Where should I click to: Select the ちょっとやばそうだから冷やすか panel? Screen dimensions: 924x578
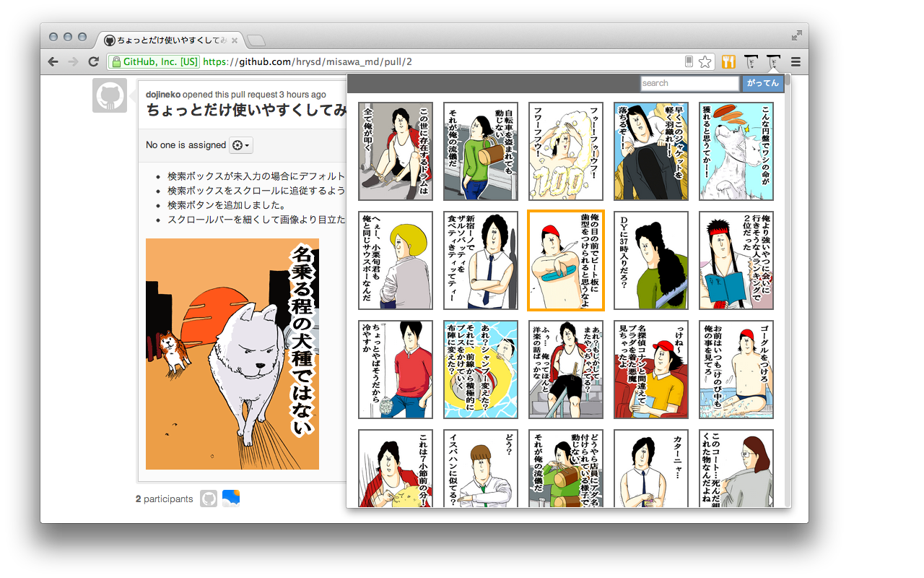click(396, 369)
